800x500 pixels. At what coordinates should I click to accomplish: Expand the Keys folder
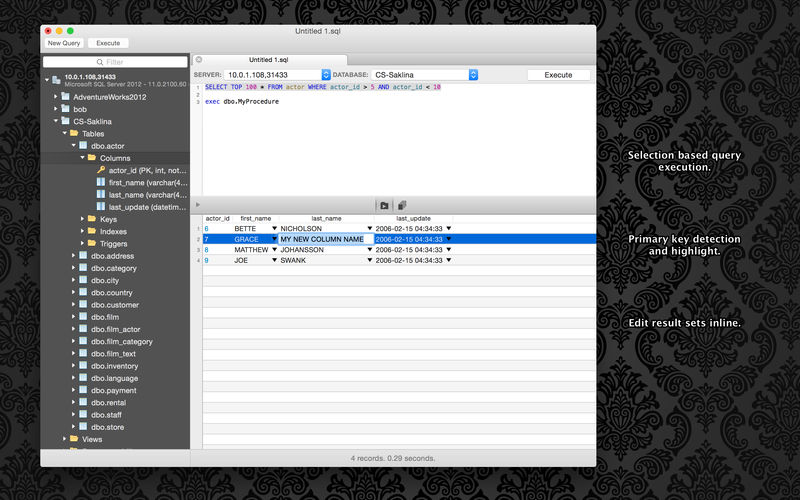pyautogui.click(x=82, y=219)
